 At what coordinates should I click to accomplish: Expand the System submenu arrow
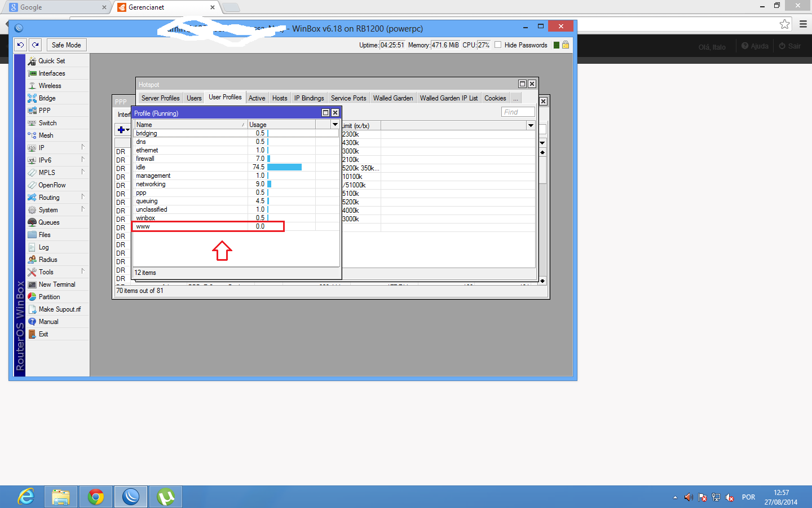(83, 209)
